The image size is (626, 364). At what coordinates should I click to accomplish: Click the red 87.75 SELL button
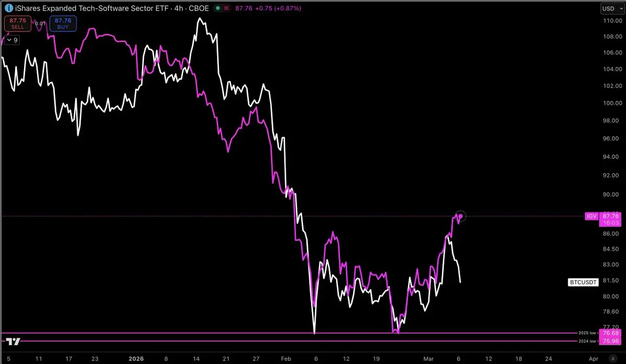pyautogui.click(x=18, y=23)
